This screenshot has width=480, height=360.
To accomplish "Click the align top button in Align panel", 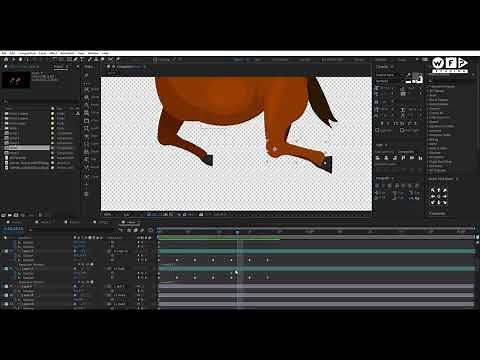I will pyautogui.click(x=404, y=158).
